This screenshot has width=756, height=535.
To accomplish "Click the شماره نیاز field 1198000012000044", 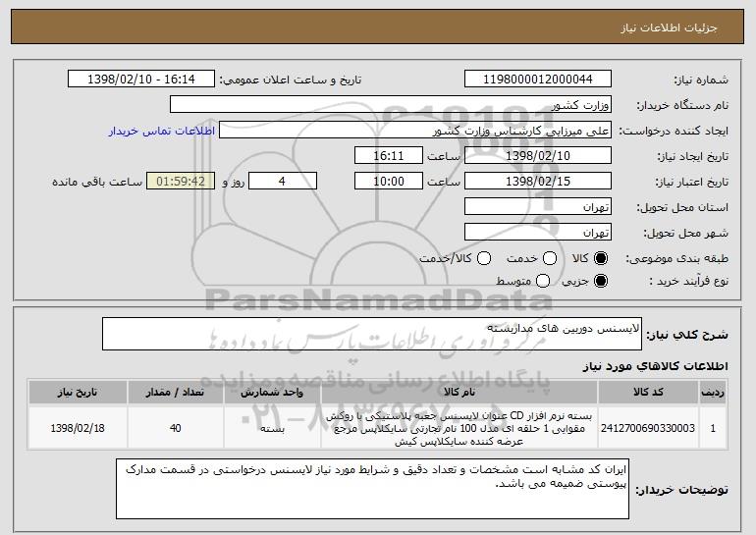I will 538,80.
